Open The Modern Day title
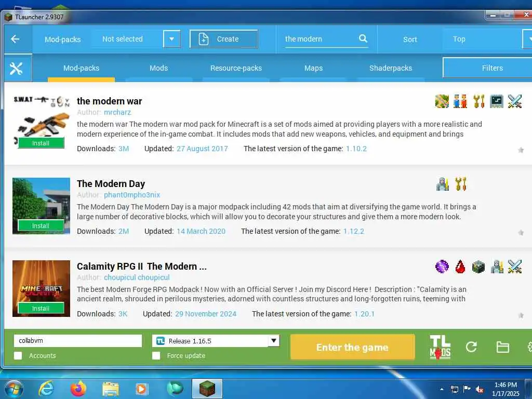The image size is (532, 399). click(x=111, y=184)
